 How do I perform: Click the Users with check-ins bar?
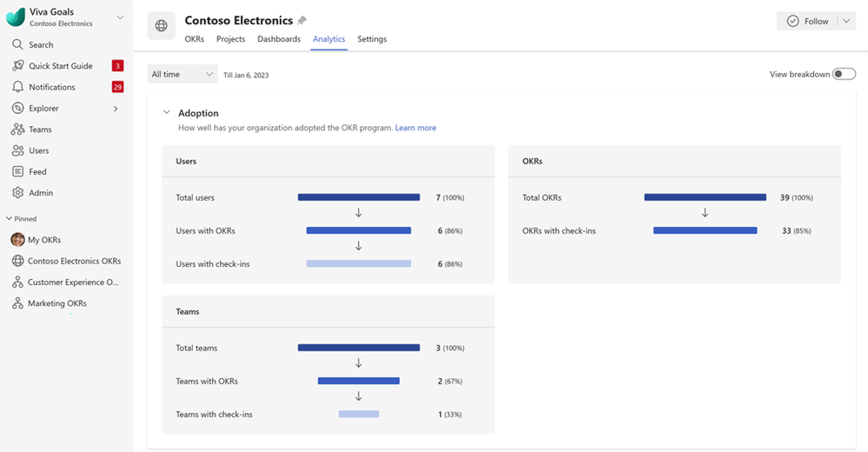click(359, 263)
